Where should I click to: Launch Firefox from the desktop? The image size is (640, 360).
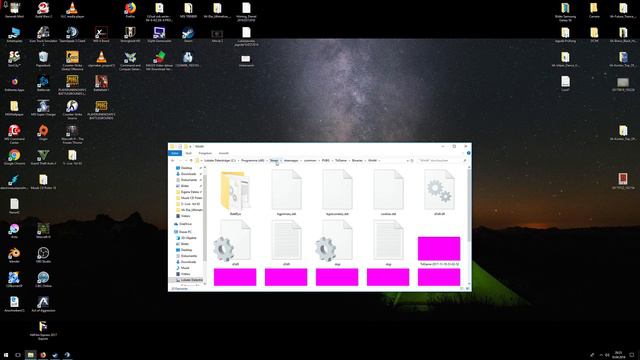pos(130,10)
